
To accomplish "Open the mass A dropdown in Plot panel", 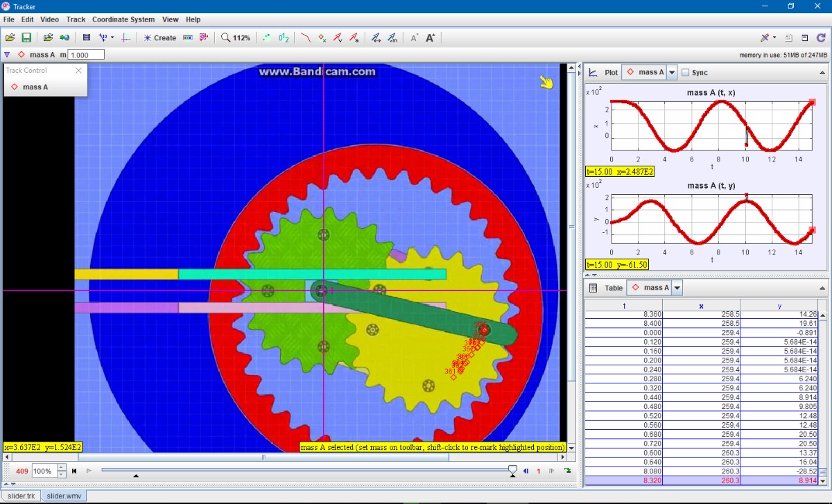I will 672,72.
